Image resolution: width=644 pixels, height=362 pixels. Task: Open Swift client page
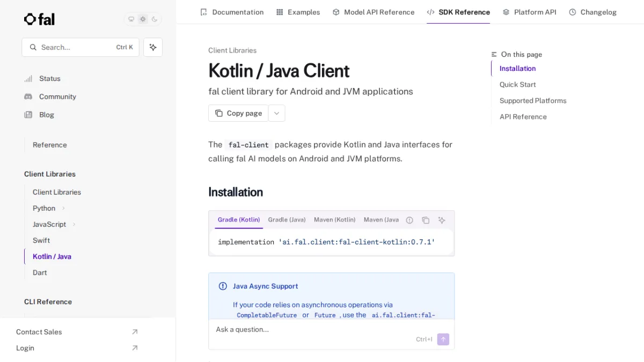(41, 240)
